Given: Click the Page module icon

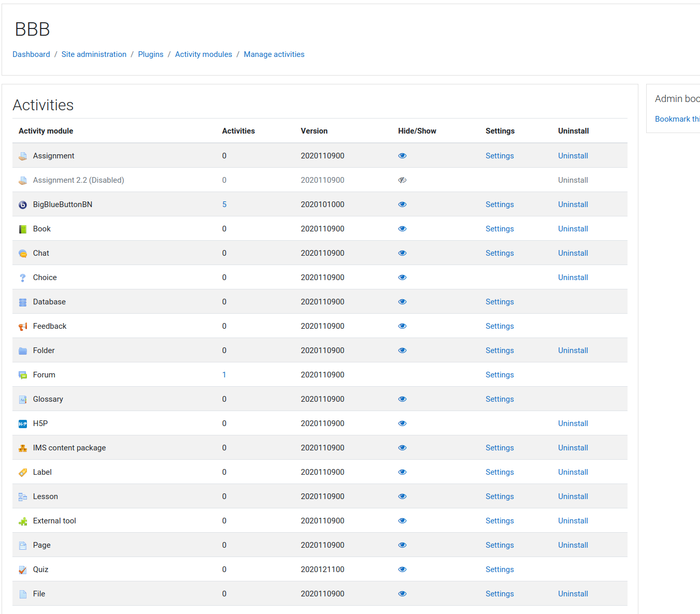Looking at the screenshot, I should pos(23,545).
